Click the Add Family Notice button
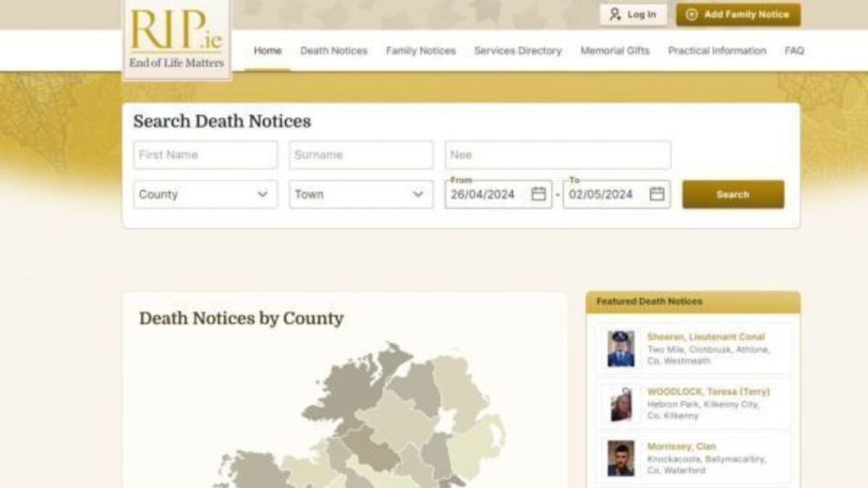The width and height of the screenshot is (868, 488). [x=739, y=14]
